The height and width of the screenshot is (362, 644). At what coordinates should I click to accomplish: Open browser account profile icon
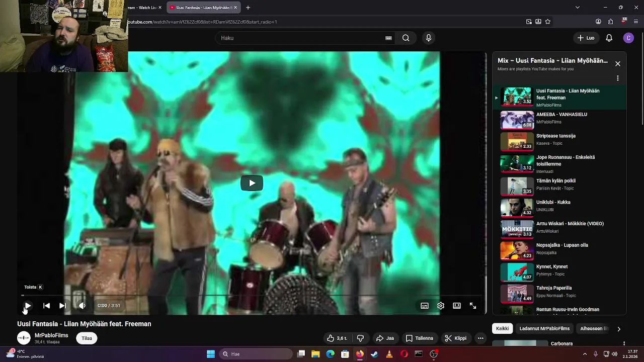[x=598, y=22]
